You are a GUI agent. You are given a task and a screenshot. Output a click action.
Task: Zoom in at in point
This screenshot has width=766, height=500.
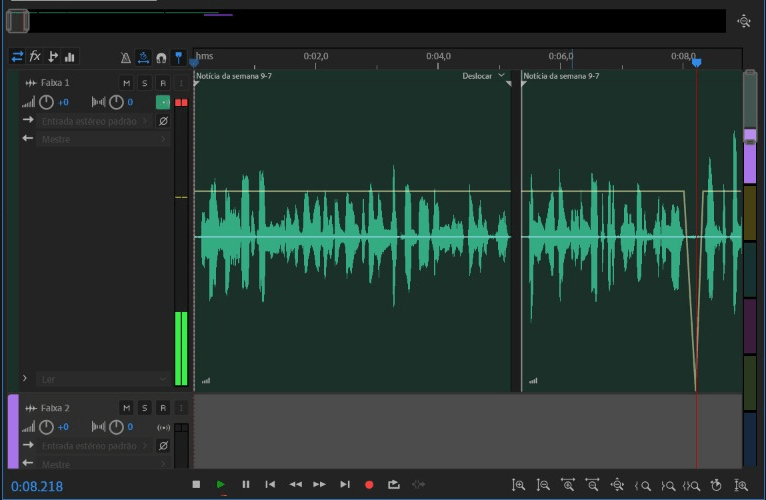click(642, 485)
